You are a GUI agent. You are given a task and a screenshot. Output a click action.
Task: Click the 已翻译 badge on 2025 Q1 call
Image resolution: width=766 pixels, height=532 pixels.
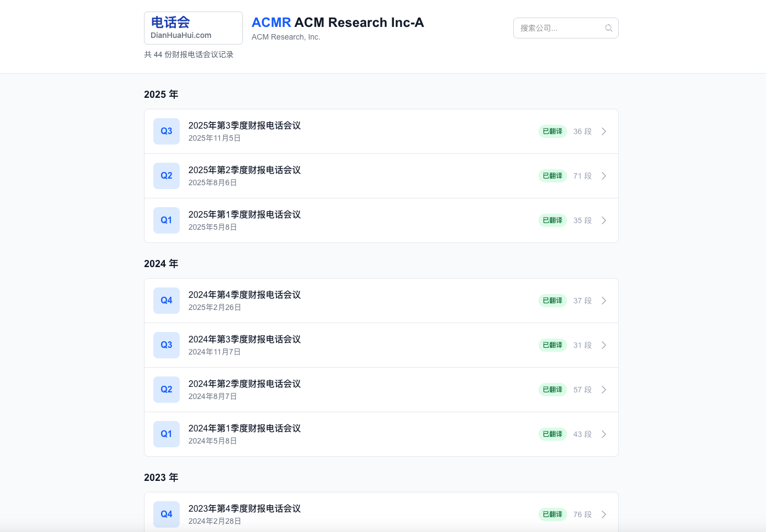552,220
